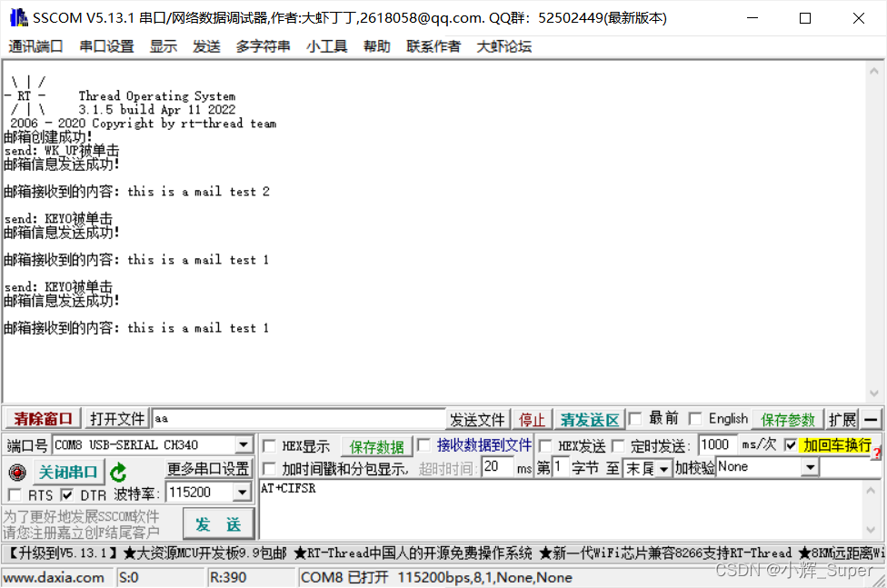Click the 保存数据 button
This screenshot has height=588, width=887.
(377, 446)
